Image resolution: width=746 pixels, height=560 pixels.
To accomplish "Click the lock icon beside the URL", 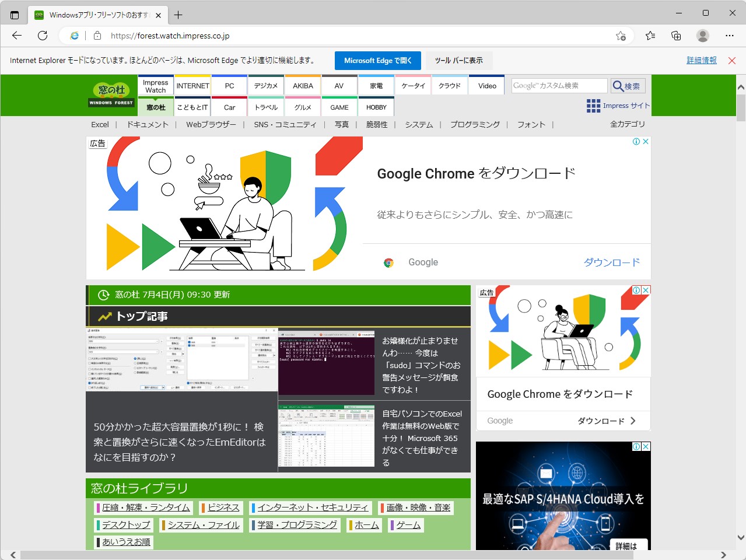I will pyautogui.click(x=97, y=35).
